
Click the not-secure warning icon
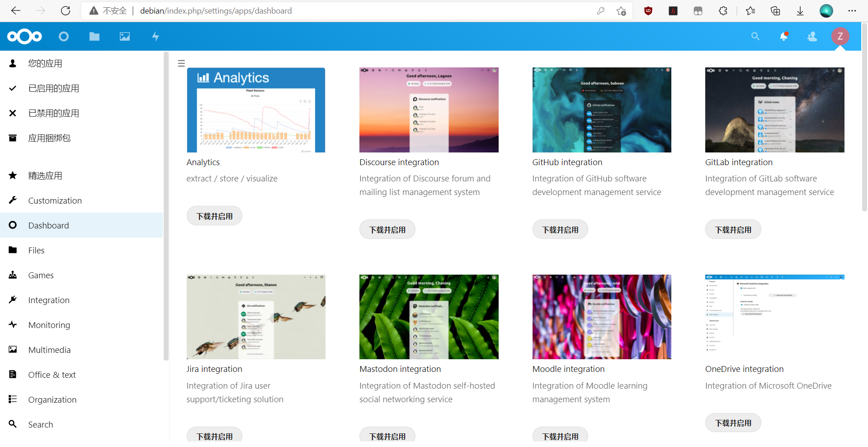(x=94, y=11)
